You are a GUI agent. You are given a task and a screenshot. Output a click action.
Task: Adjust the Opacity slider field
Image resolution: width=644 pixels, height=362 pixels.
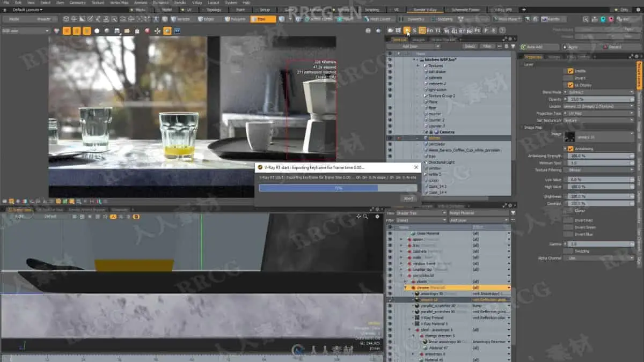(x=598, y=99)
